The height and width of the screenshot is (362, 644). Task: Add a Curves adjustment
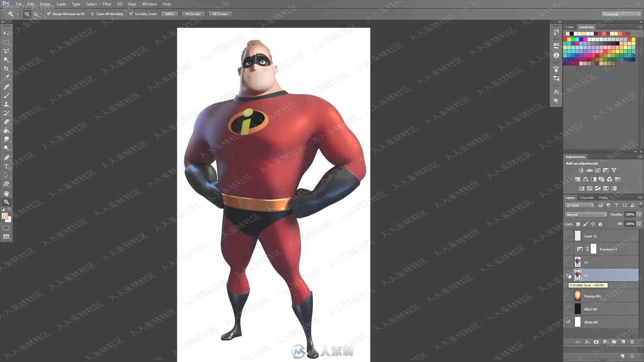[x=598, y=170]
